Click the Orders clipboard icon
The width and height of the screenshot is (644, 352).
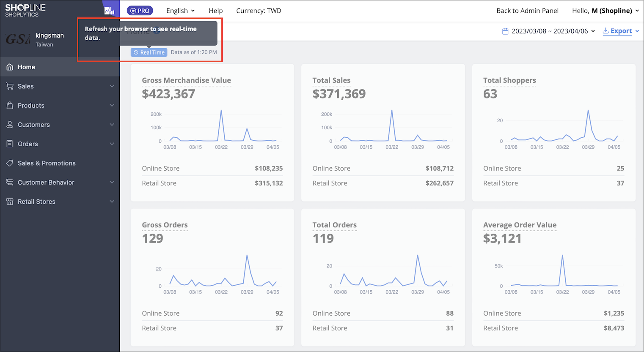point(10,144)
